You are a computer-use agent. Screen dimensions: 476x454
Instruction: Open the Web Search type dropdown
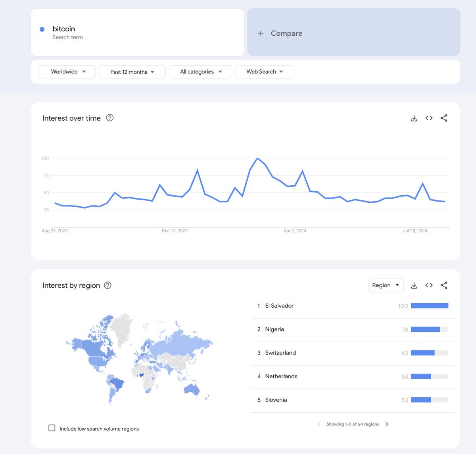pos(265,72)
